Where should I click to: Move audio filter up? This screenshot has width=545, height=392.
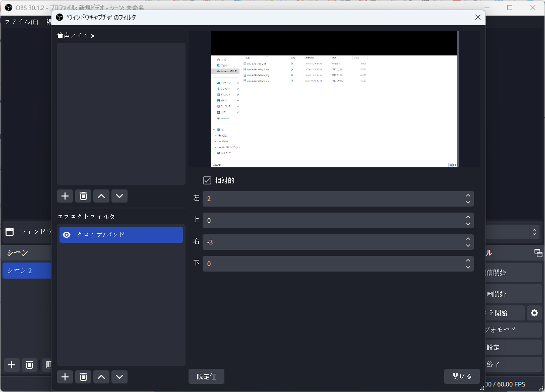pyautogui.click(x=101, y=196)
